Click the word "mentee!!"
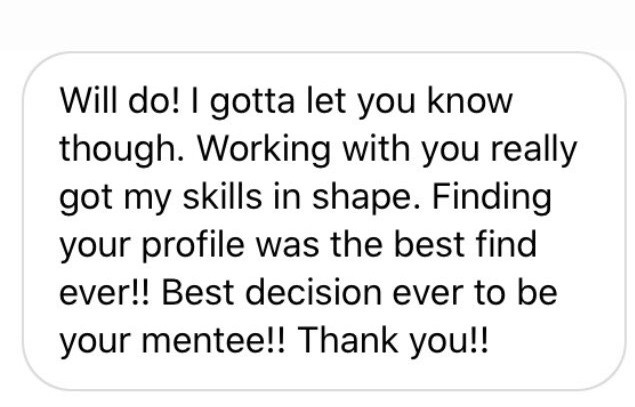Image resolution: width=635 pixels, height=407 pixels. 213,340
